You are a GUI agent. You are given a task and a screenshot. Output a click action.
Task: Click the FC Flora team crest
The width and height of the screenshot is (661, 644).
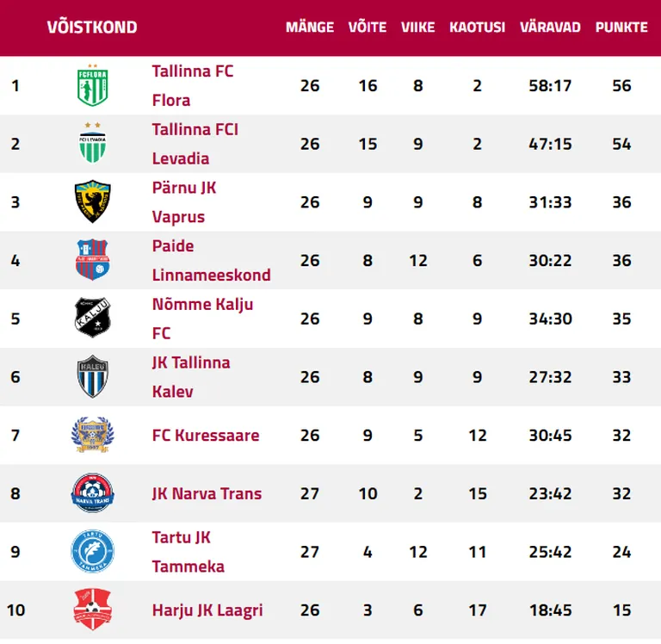point(93,85)
